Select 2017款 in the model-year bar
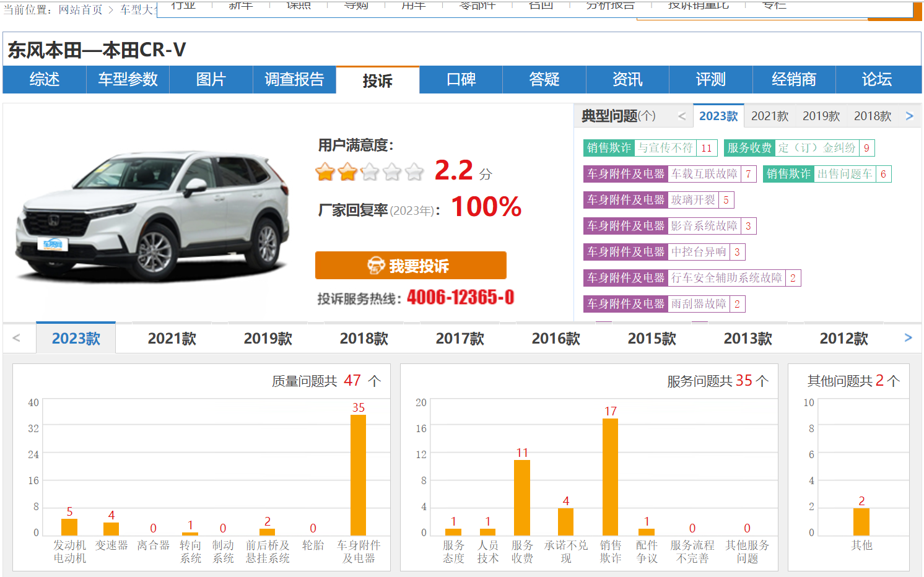 pyautogui.click(x=460, y=338)
